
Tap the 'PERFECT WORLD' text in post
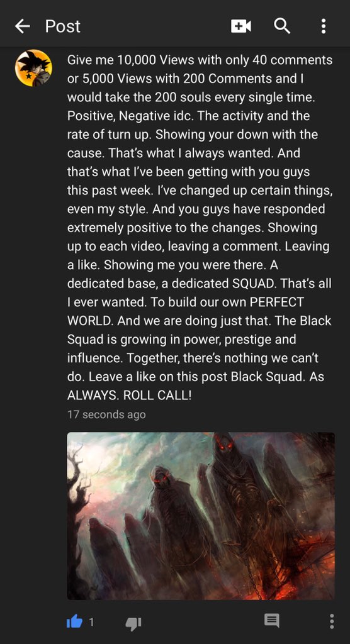pyautogui.click(x=186, y=311)
